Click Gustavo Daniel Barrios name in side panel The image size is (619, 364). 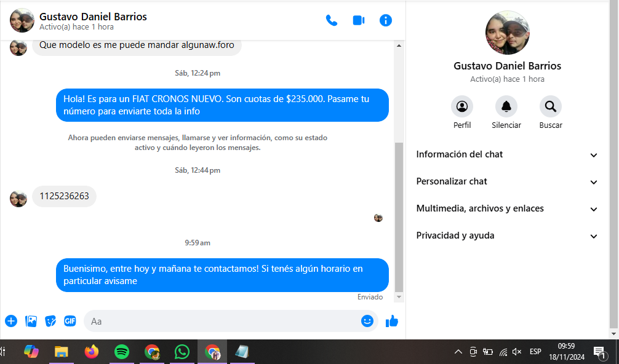point(507,66)
